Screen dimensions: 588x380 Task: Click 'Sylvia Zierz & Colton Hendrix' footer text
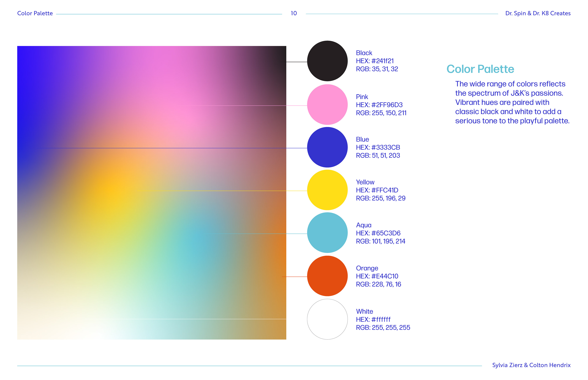[531, 365]
